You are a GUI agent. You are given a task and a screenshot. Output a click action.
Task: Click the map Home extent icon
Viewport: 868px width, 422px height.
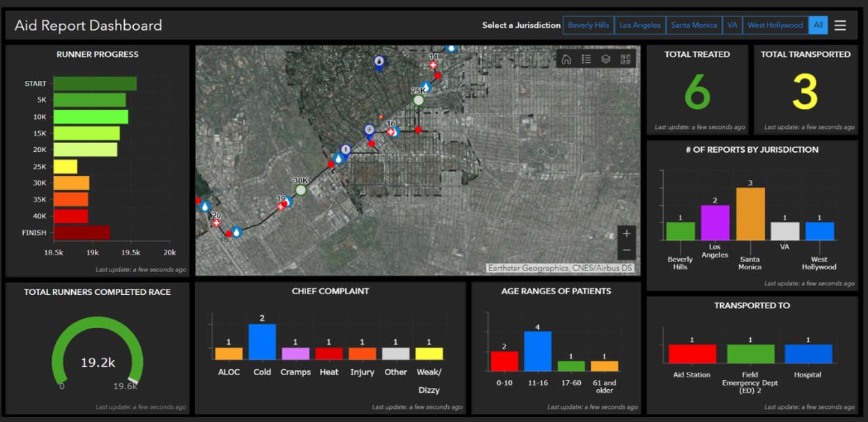pyautogui.click(x=566, y=59)
